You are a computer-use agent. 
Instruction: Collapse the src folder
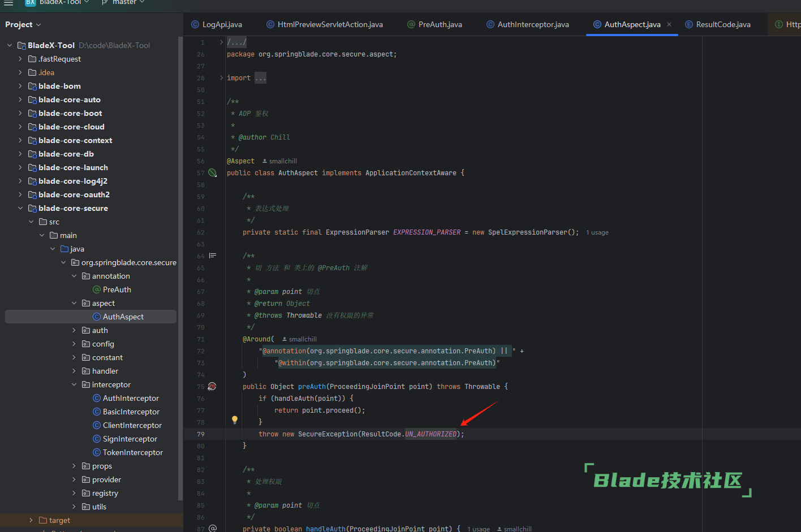click(31, 222)
